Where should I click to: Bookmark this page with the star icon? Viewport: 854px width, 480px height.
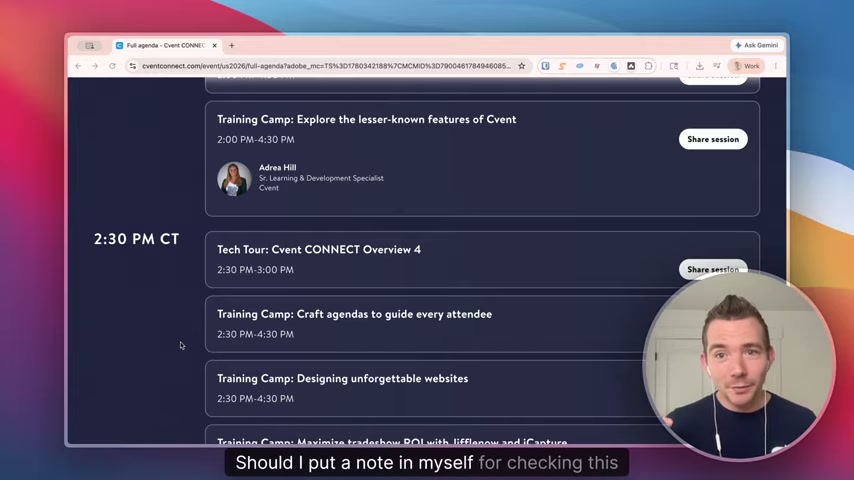pyautogui.click(x=522, y=66)
